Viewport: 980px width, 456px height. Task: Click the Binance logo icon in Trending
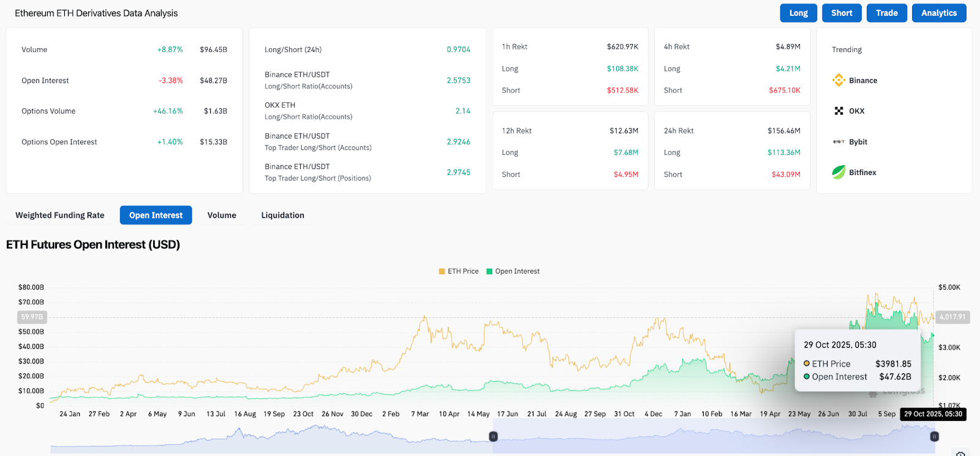(x=839, y=80)
